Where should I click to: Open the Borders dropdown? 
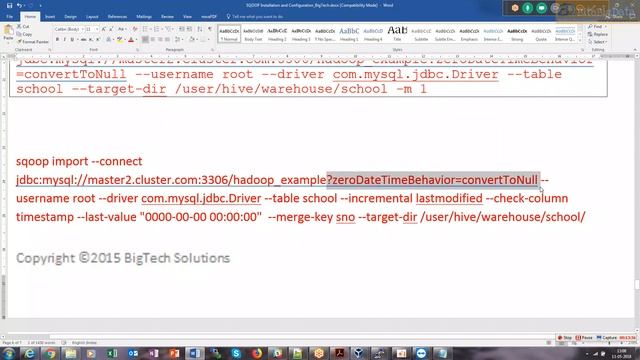(x=209, y=40)
